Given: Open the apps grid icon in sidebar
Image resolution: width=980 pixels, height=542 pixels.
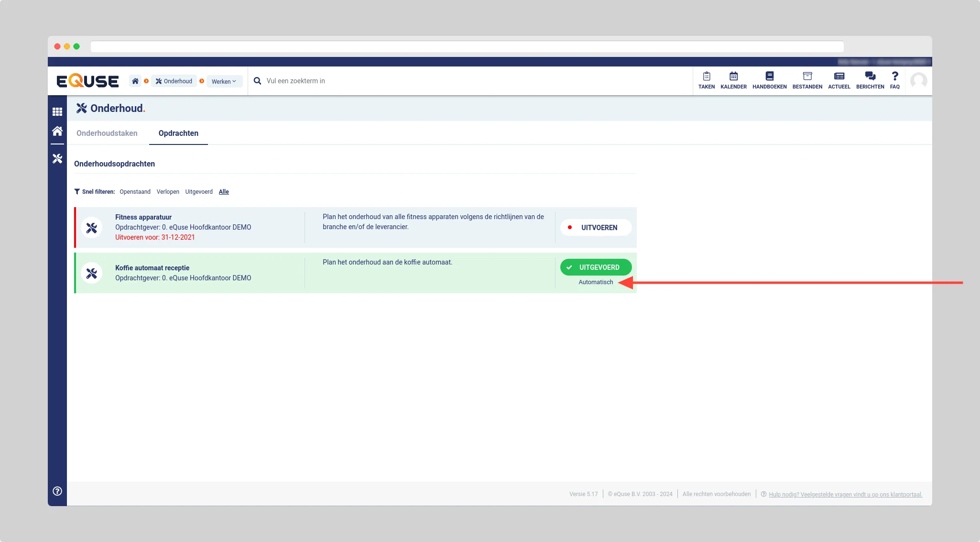Looking at the screenshot, I should click(57, 111).
